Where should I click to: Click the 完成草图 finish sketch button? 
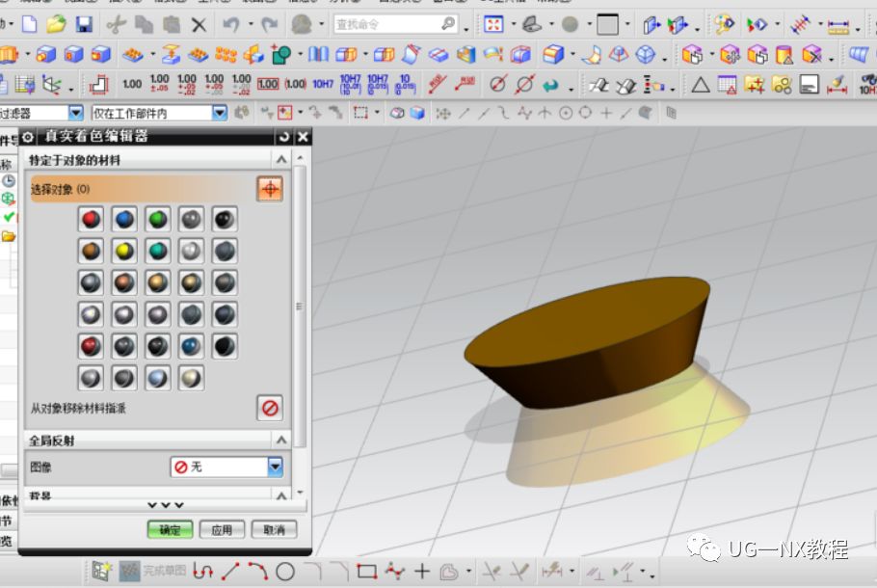tap(152, 571)
